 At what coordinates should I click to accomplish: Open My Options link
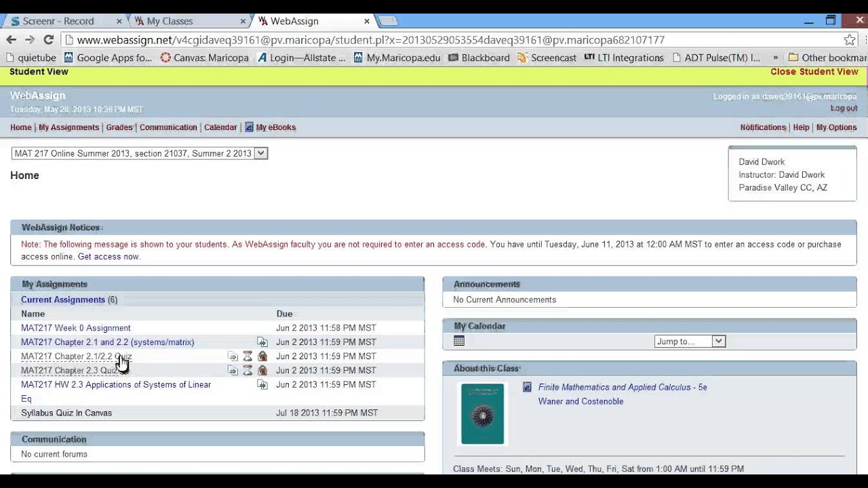(837, 127)
